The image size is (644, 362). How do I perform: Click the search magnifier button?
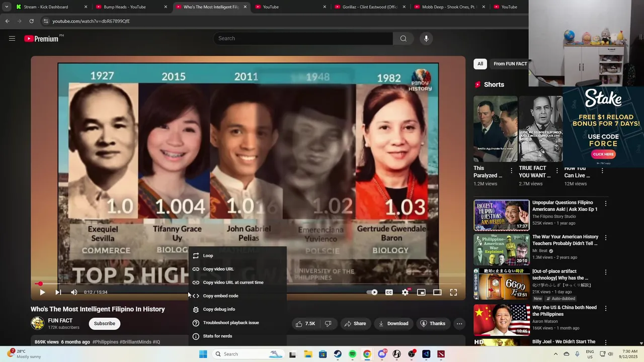click(403, 38)
